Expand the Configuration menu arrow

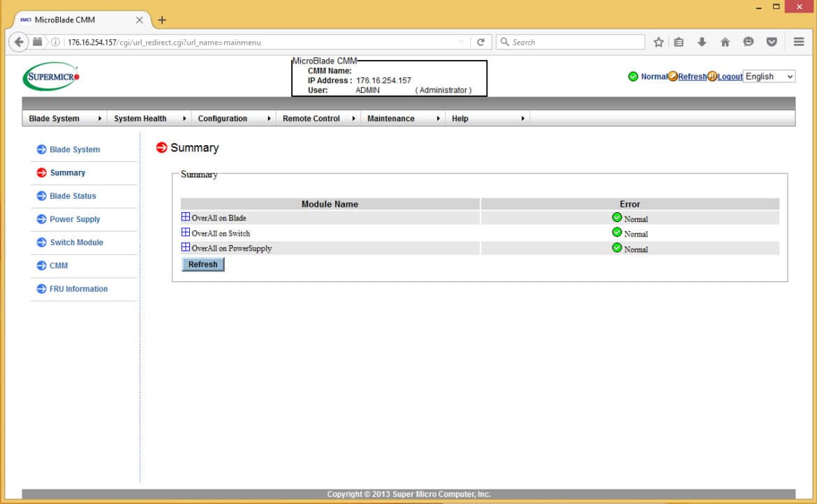(x=269, y=119)
